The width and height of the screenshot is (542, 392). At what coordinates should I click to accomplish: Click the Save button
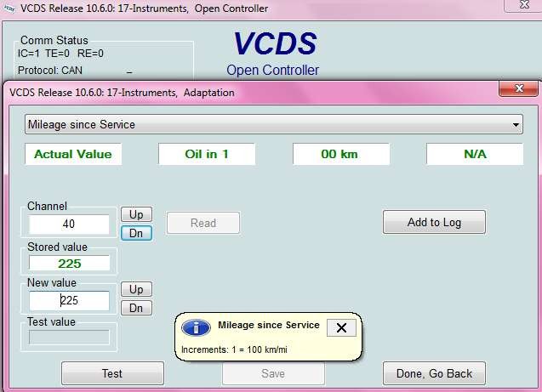[273, 373]
